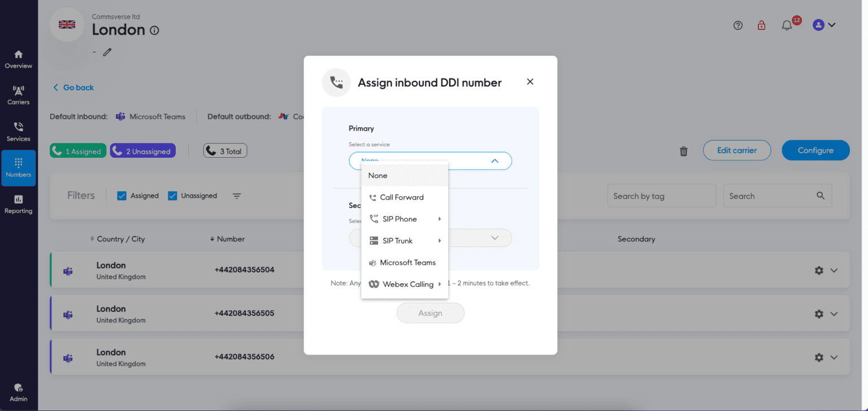Select Carriers in the sidebar
Viewport: 868px width, 411px height.
click(18, 95)
